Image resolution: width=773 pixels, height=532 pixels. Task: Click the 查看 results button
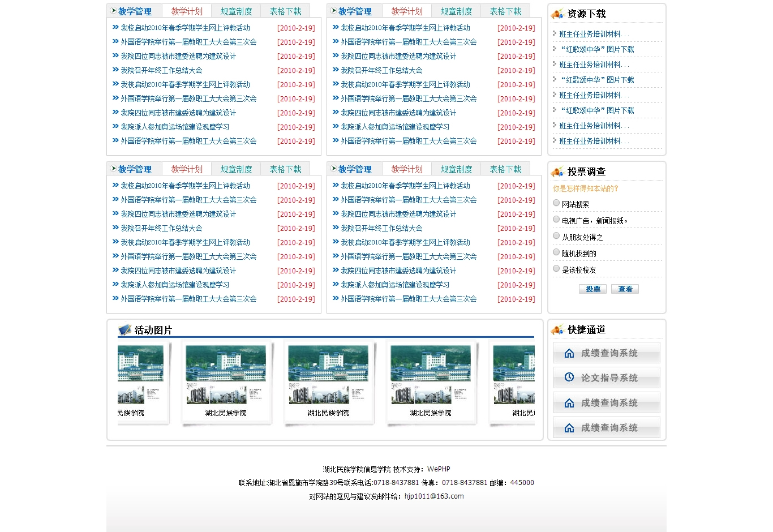tap(625, 289)
